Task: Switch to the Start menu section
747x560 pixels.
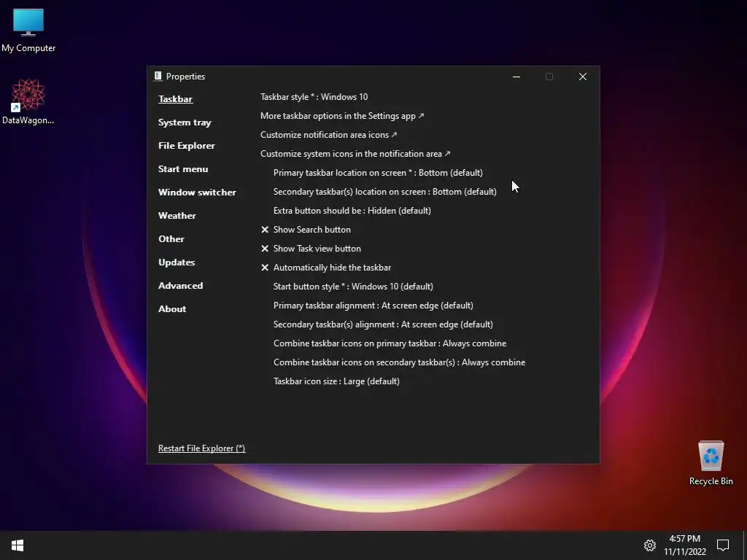Action: 183,169
